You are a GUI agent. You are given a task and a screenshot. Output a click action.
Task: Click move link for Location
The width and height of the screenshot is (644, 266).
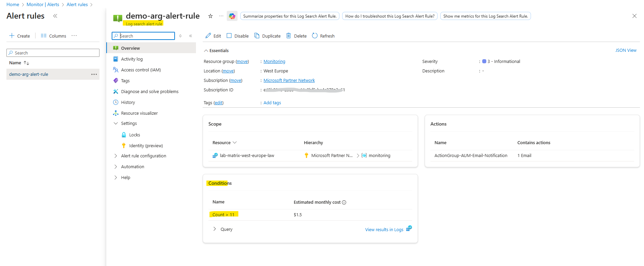[x=228, y=71]
